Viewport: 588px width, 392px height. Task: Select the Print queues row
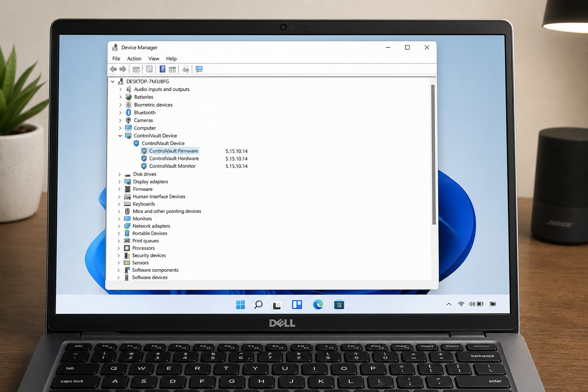pyautogui.click(x=145, y=241)
